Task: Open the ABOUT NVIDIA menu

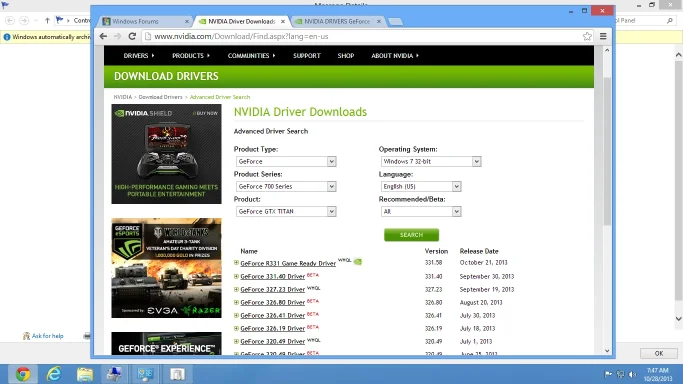Action: point(395,56)
